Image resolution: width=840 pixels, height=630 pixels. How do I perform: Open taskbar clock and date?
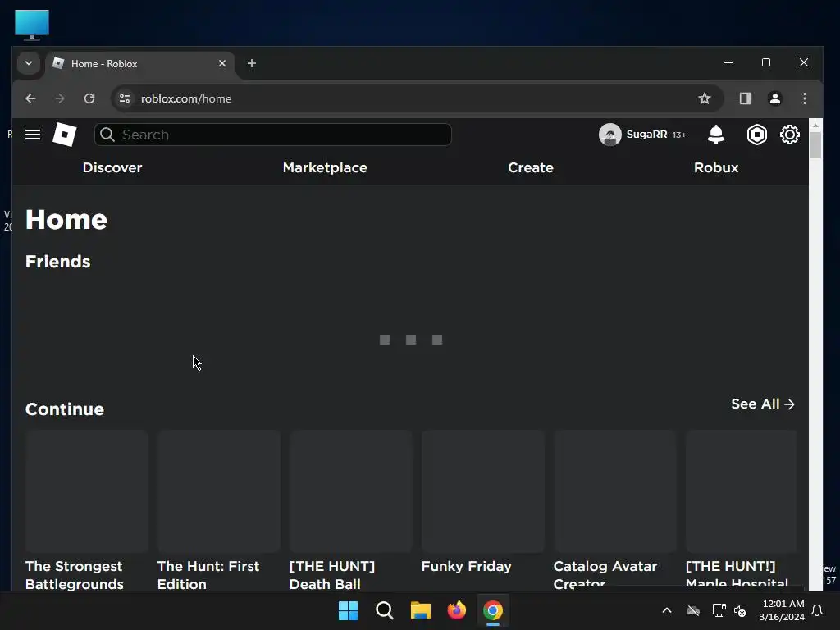pyautogui.click(x=782, y=610)
